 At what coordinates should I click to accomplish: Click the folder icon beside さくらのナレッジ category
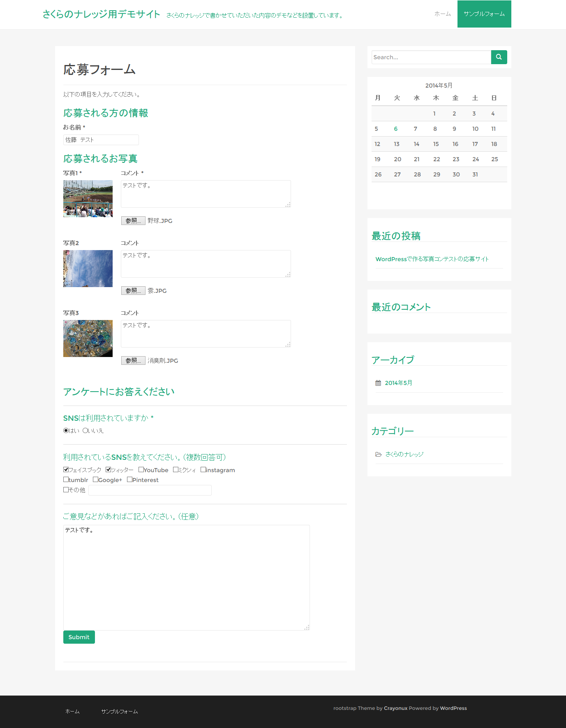coord(378,454)
